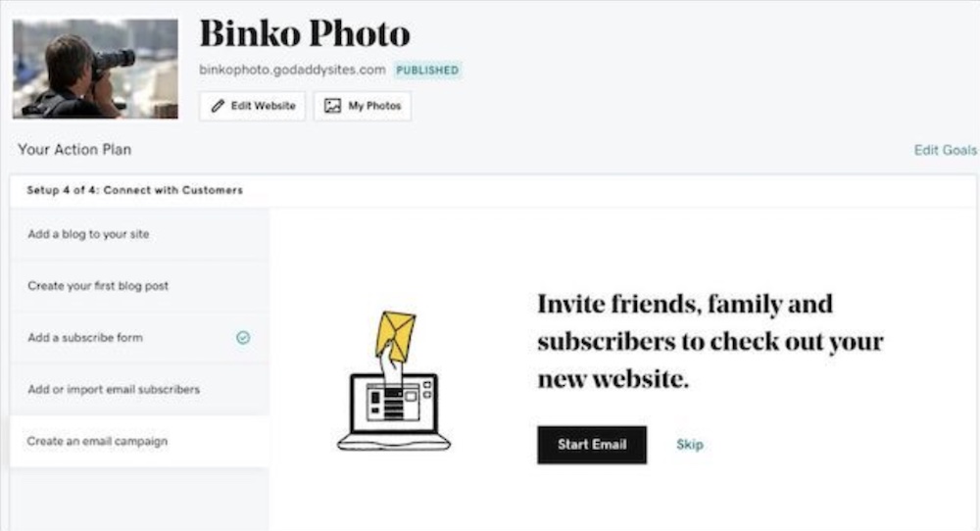Select Create an email campaign step
Screen dimensions: 980x531
(139, 442)
